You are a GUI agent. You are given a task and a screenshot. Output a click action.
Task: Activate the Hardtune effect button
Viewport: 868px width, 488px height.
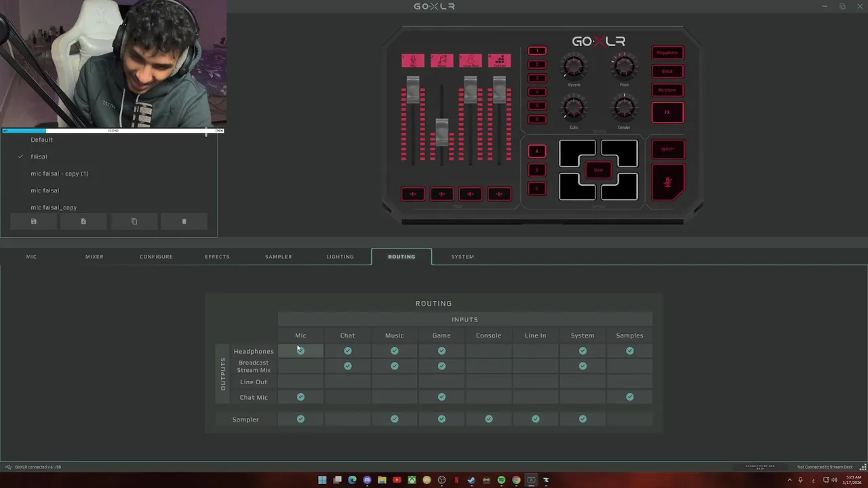point(668,90)
